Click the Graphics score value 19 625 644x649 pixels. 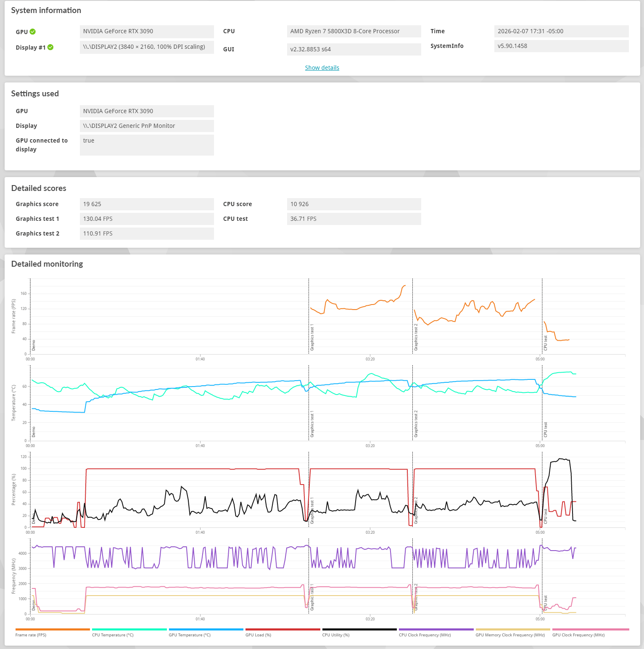coord(147,204)
